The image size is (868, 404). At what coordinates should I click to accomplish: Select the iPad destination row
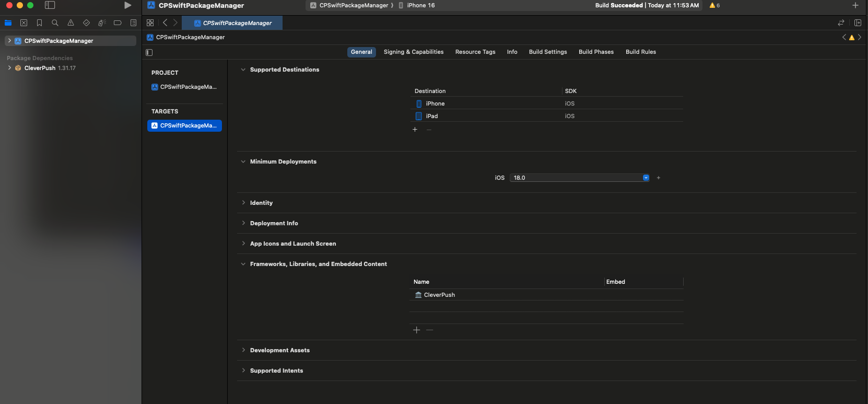(547, 116)
